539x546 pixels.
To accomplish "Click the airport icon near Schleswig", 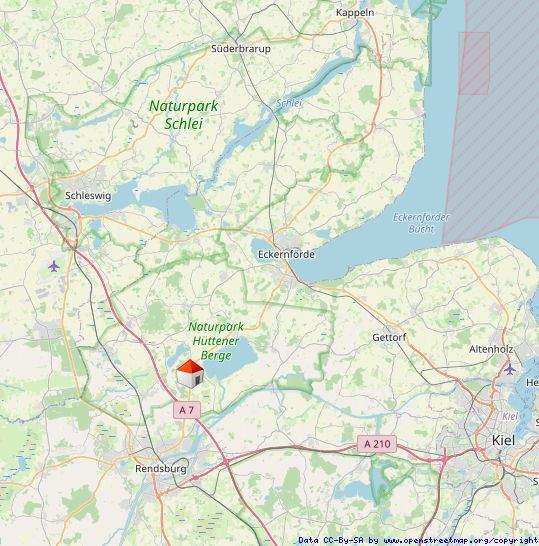I will pos(54,267).
